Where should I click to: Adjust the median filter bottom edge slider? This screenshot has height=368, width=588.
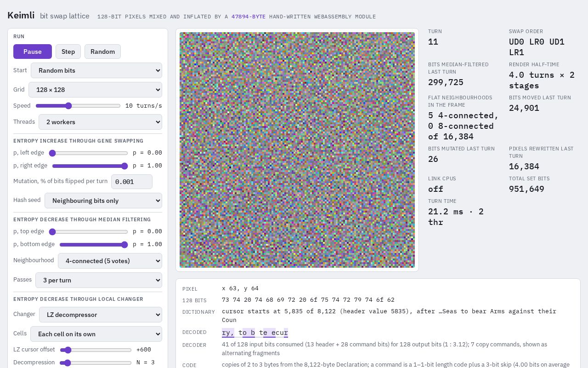click(94, 244)
